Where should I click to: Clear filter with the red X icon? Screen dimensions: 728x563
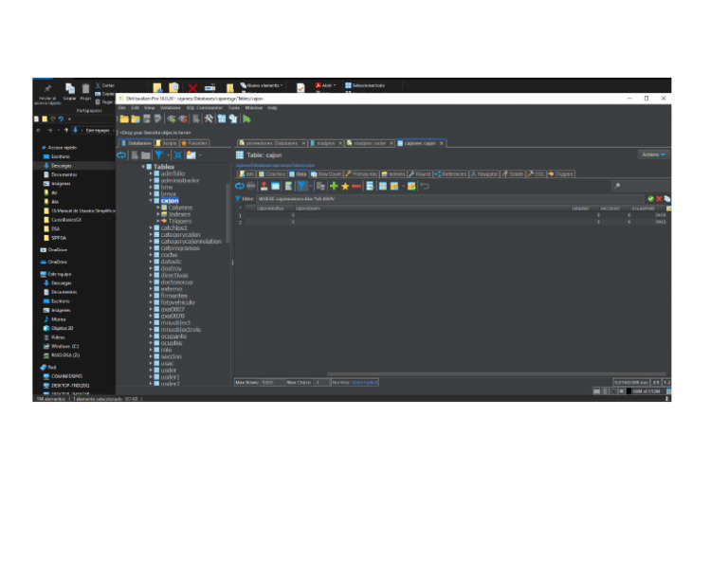659,199
